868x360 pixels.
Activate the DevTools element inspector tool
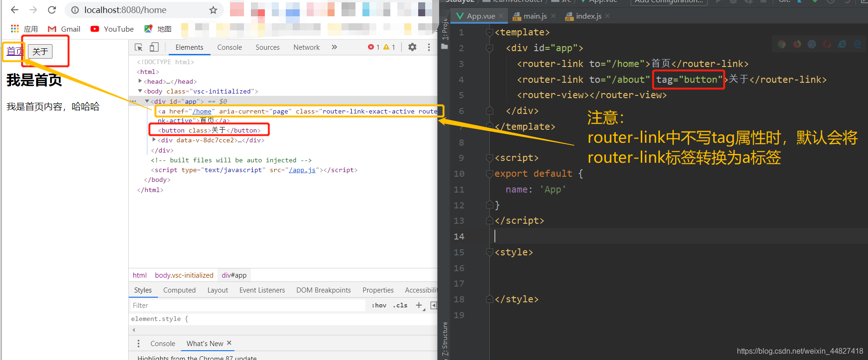(x=138, y=47)
